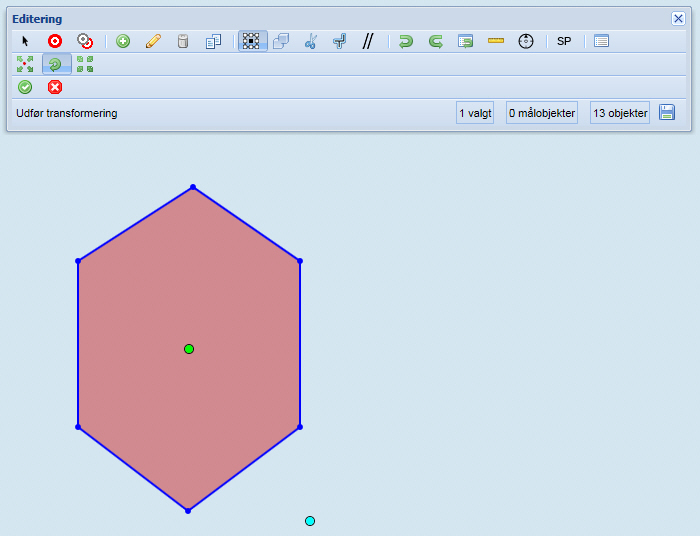Click the red target snap icon

tap(55, 42)
